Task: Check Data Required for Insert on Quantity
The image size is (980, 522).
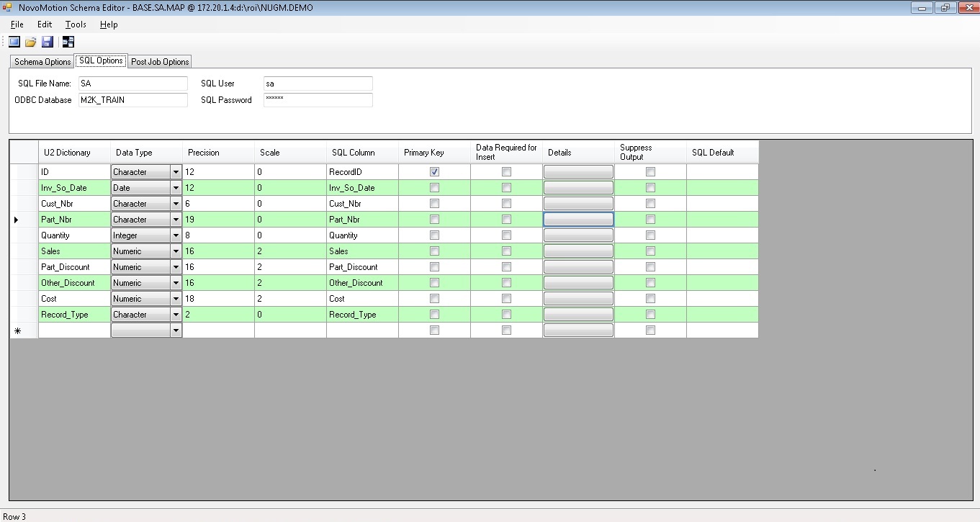Action: (x=506, y=235)
